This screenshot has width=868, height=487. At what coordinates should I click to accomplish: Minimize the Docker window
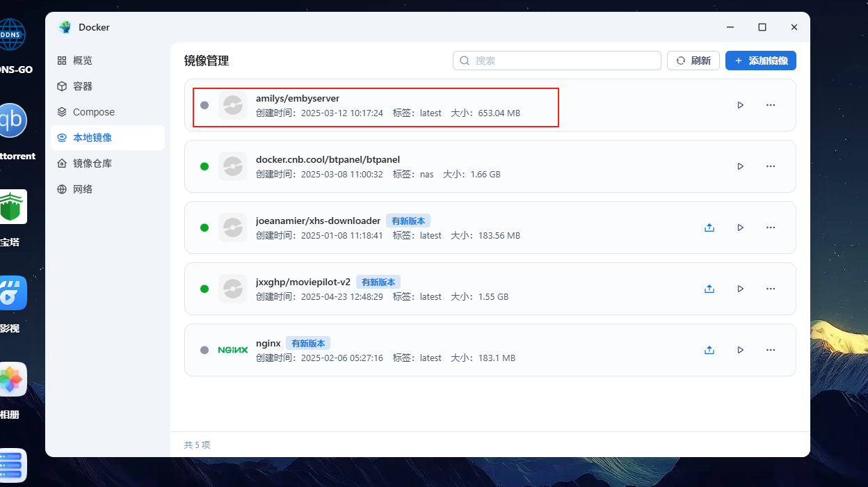[730, 27]
